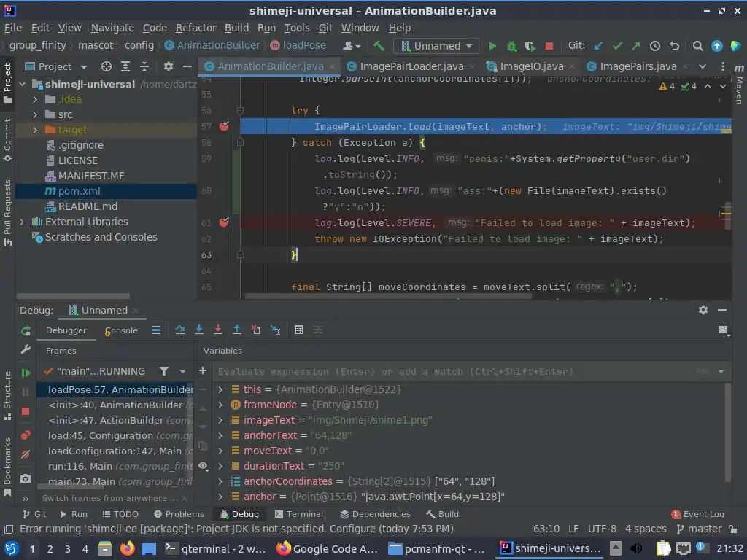
Task: Rerun the debug session icon
Action: click(x=26, y=331)
